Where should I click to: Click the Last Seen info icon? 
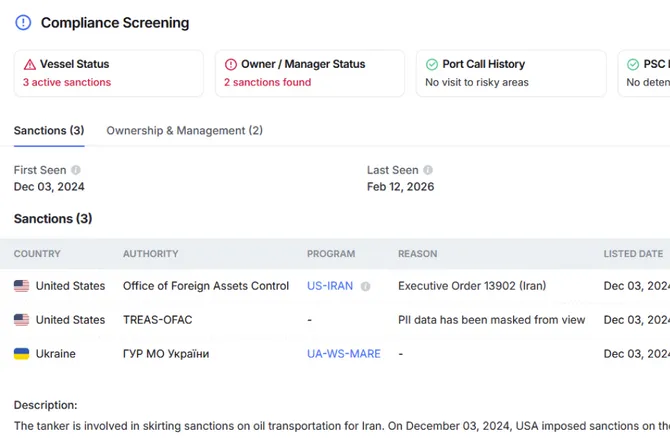click(428, 170)
